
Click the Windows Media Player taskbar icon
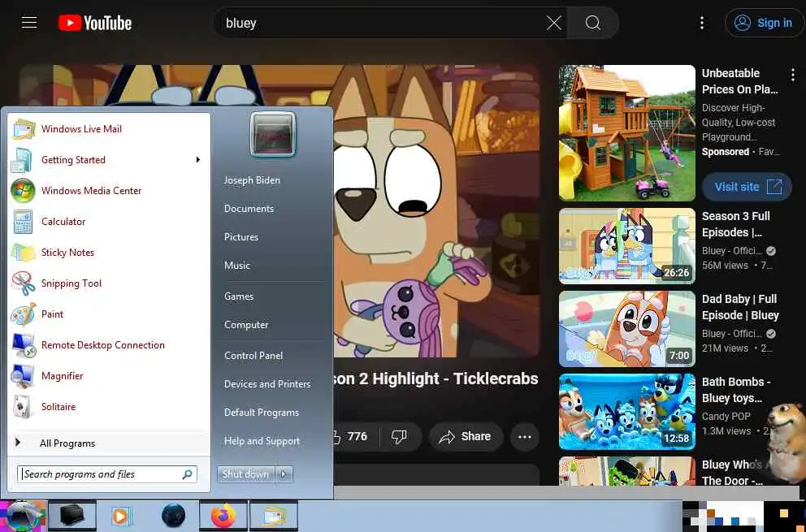[x=121, y=516]
